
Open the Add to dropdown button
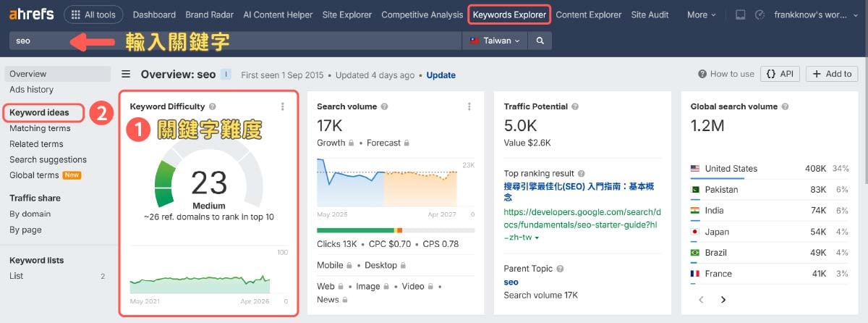tap(832, 74)
